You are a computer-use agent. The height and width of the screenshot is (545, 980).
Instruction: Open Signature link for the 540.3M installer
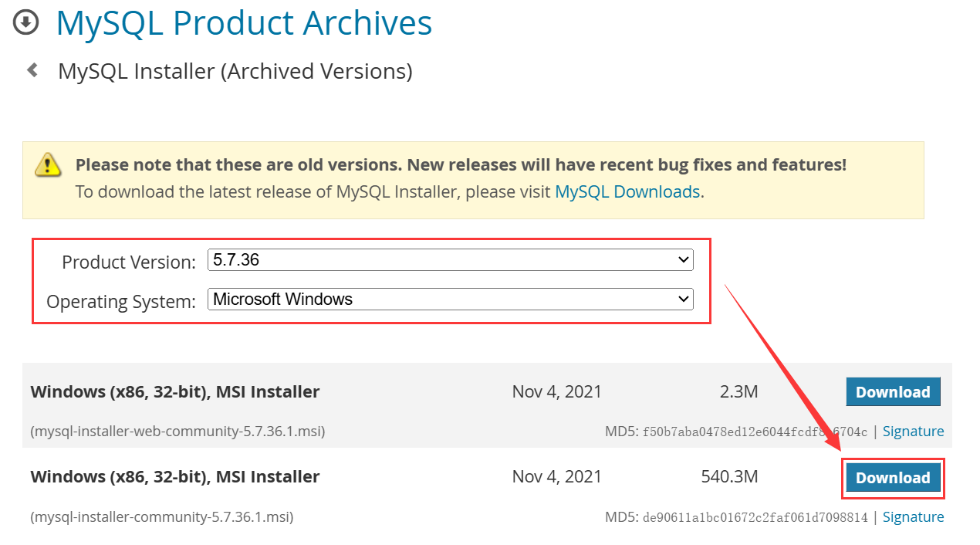pyautogui.click(x=913, y=517)
